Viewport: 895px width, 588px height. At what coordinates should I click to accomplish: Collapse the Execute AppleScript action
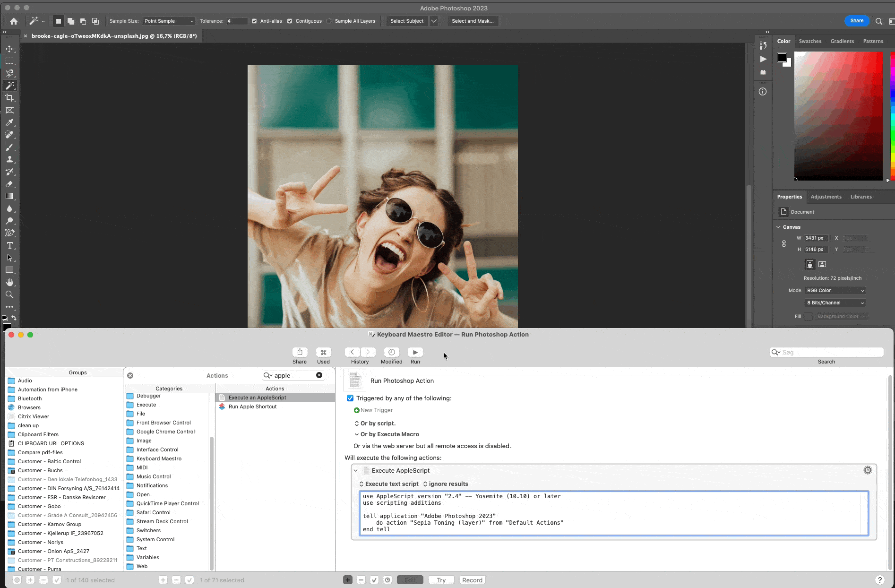(x=356, y=471)
